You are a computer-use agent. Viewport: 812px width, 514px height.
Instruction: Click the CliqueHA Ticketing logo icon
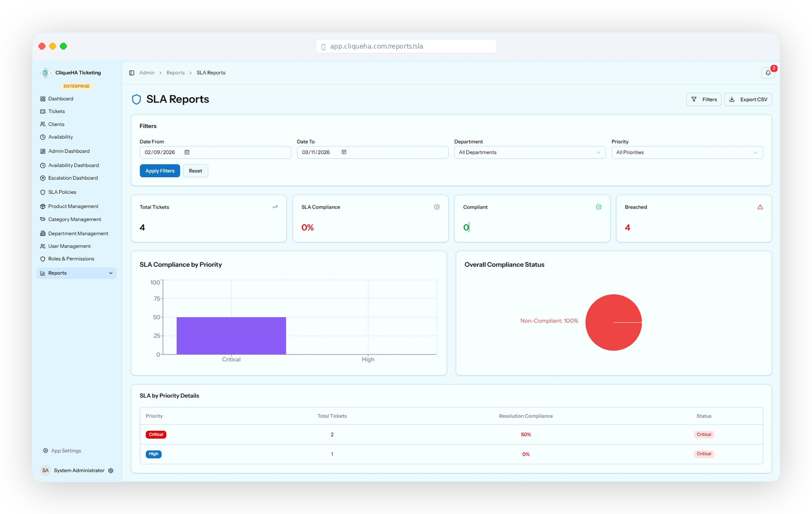click(x=45, y=73)
